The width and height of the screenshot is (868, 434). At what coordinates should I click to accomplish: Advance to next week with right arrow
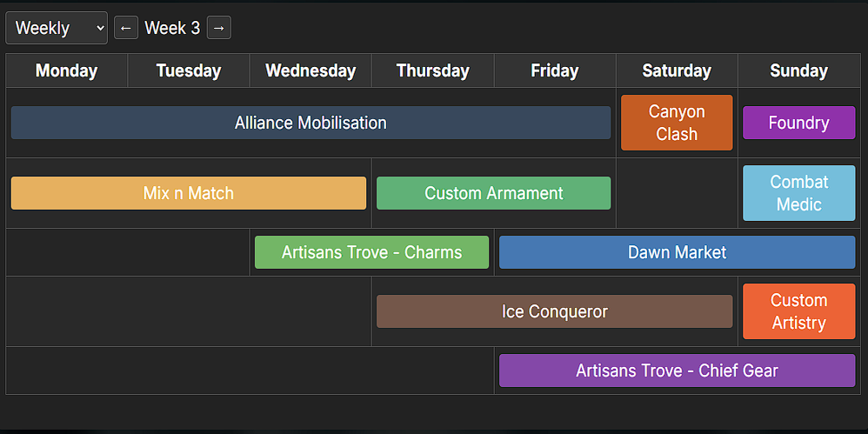pos(218,28)
